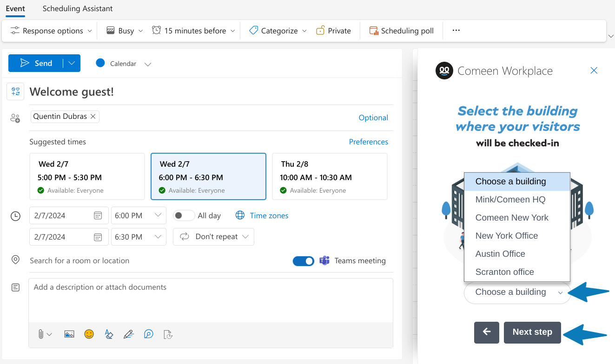This screenshot has height=364, width=615.
Task: Click the sparkle icon beside event title
Action: point(15,91)
